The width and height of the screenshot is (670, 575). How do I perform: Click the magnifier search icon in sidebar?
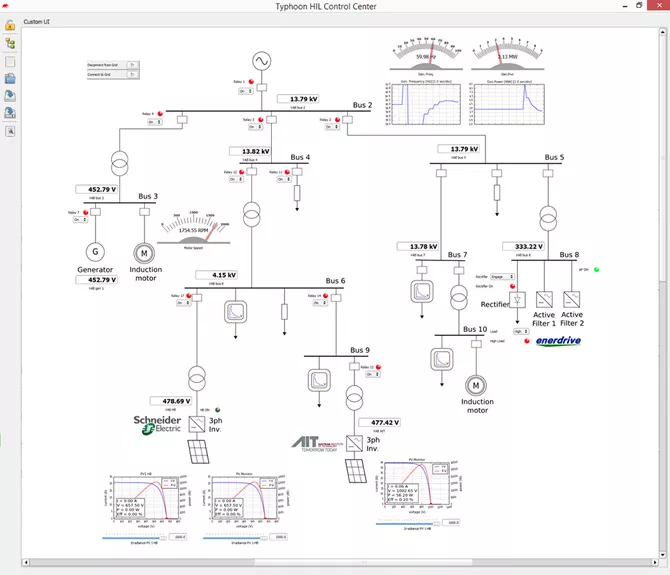click(x=10, y=132)
